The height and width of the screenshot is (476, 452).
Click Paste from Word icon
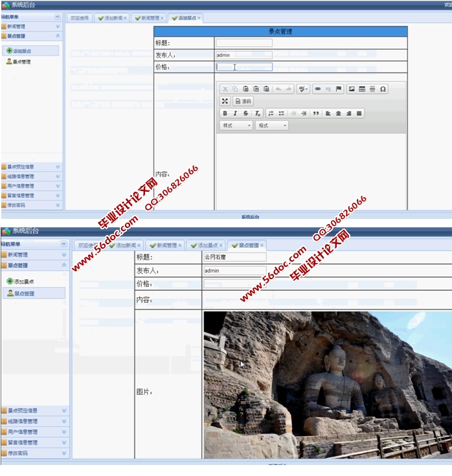click(266, 89)
